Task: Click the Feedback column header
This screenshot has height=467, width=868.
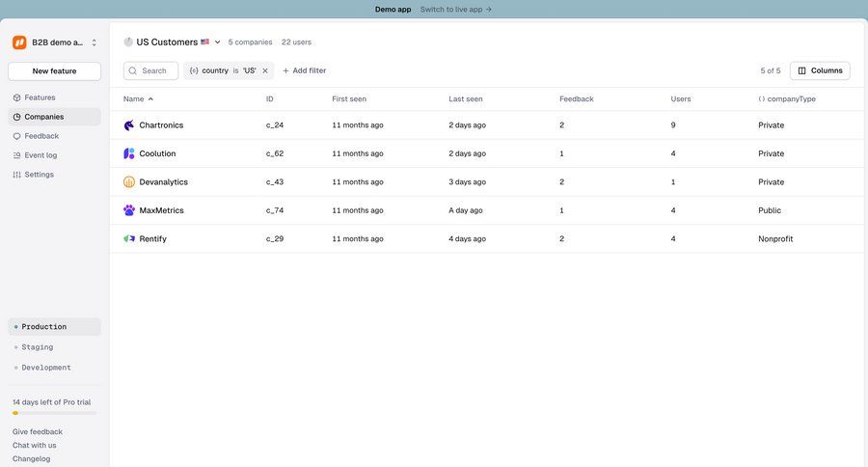Action: pyautogui.click(x=577, y=99)
